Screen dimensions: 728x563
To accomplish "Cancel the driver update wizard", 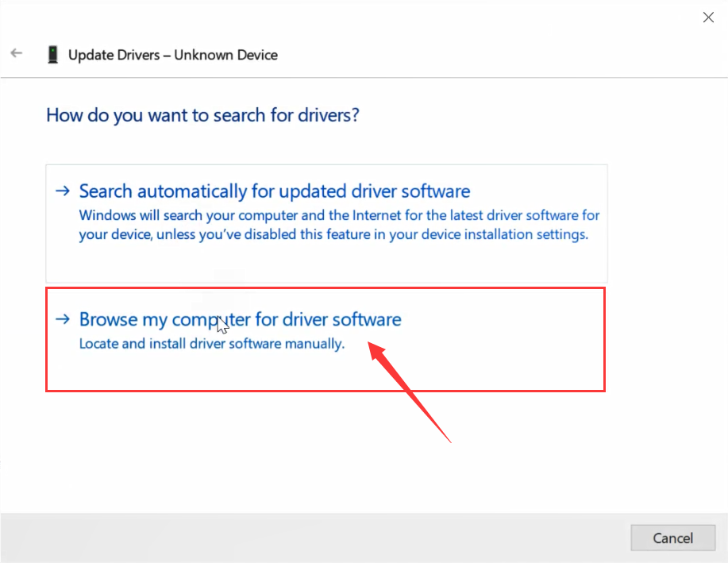I will click(x=672, y=538).
